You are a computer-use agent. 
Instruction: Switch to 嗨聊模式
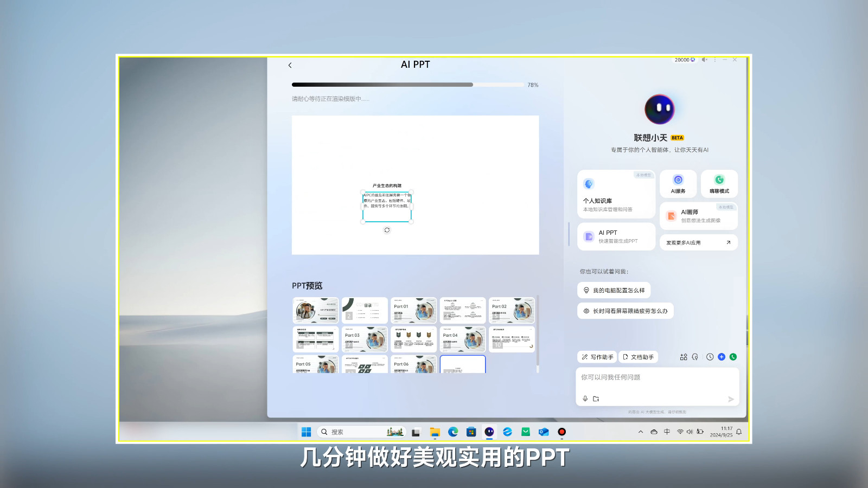coord(719,184)
